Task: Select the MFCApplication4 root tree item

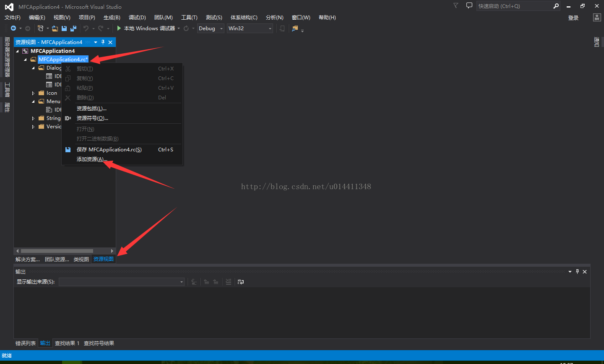Action: [x=52, y=51]
